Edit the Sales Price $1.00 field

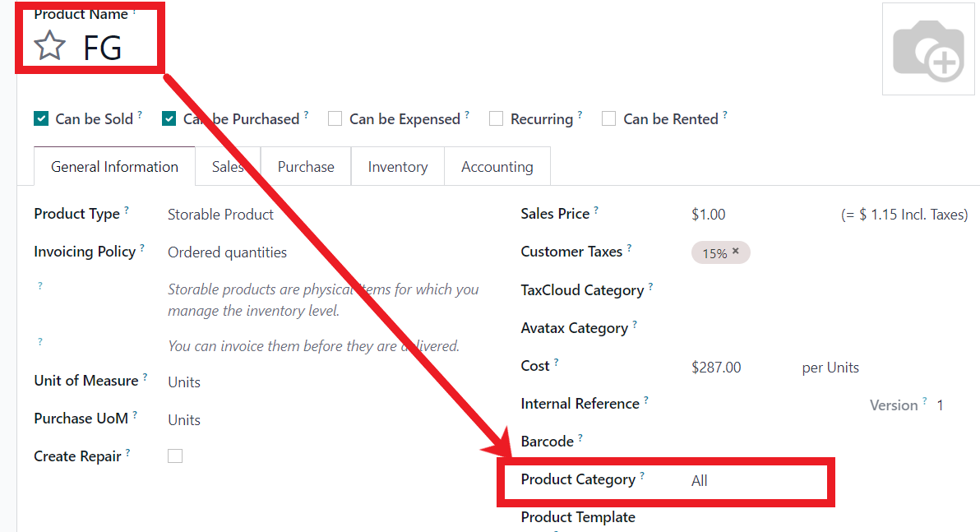pyautogui.click(x=708, y=215)
